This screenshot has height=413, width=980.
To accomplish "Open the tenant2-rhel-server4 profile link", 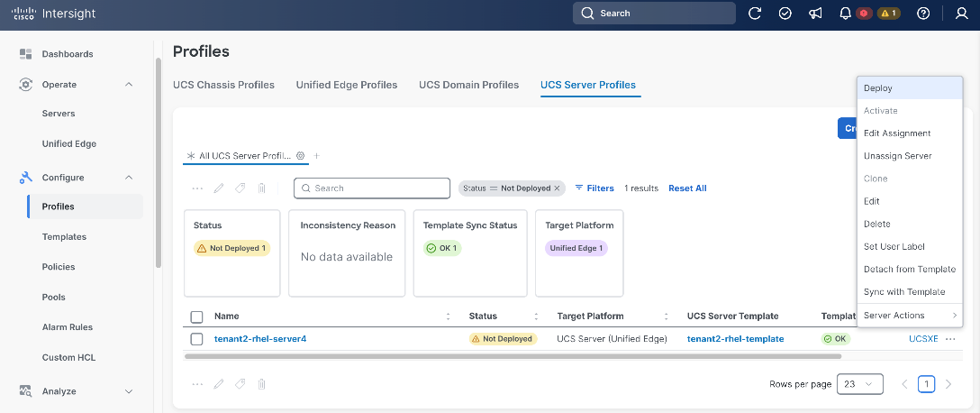I will click(x=260, y=338).
